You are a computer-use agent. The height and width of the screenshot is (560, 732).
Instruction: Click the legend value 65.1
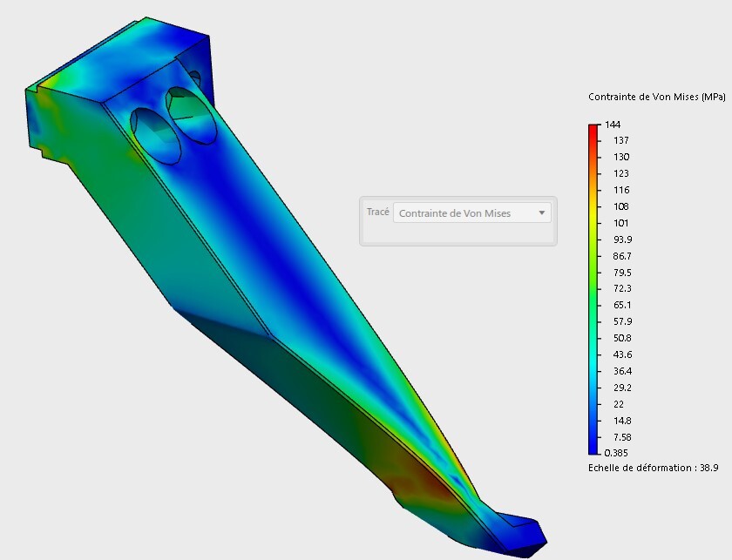pyautogui.click(x=623, y=305)
